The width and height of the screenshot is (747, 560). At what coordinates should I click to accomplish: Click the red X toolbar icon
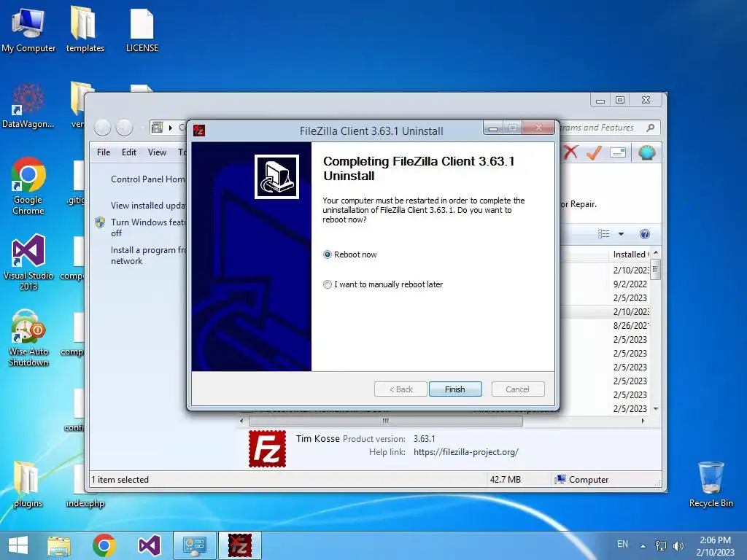tap(570, 152)
